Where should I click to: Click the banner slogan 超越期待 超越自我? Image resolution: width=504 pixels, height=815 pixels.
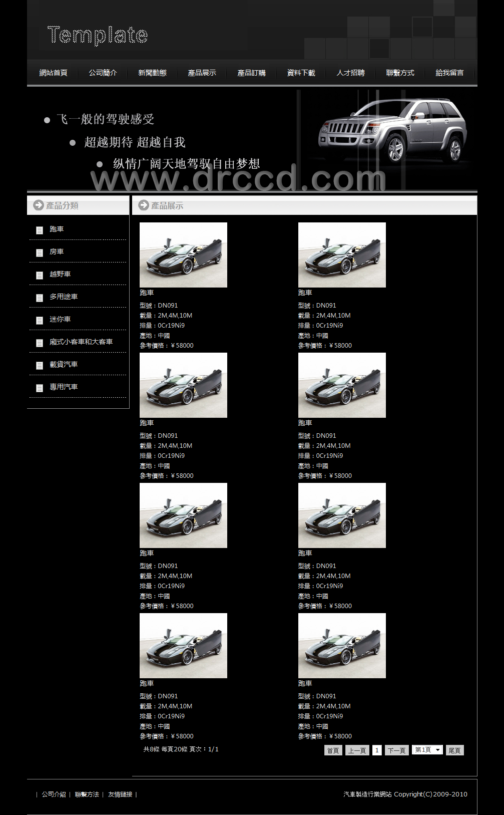point(135,142)
